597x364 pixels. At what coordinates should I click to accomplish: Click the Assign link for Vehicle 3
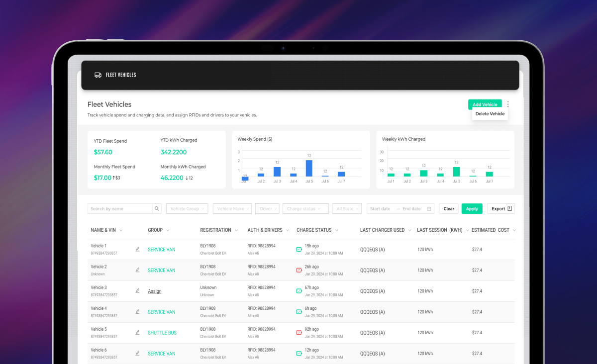pos(155,291)
